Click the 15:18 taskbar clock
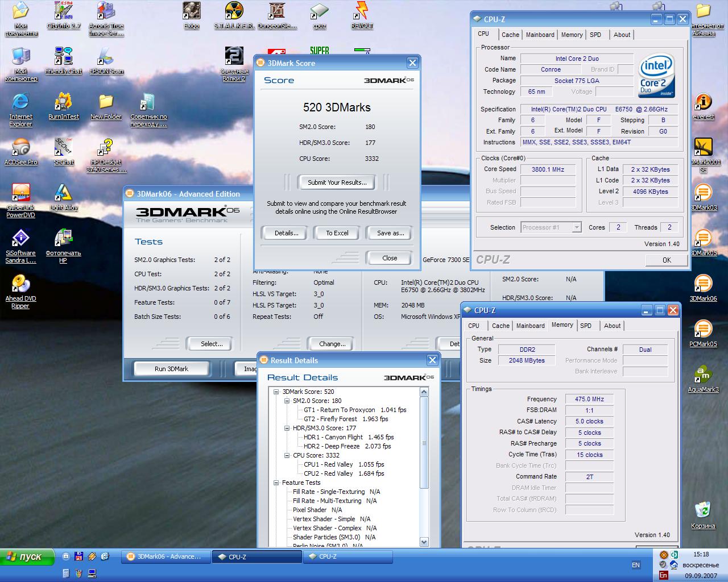728x582 pixels. pos(701,554)
